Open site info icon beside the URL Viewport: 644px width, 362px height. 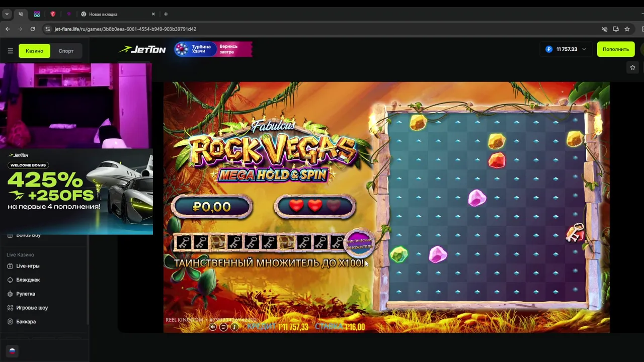coord(48,29)
